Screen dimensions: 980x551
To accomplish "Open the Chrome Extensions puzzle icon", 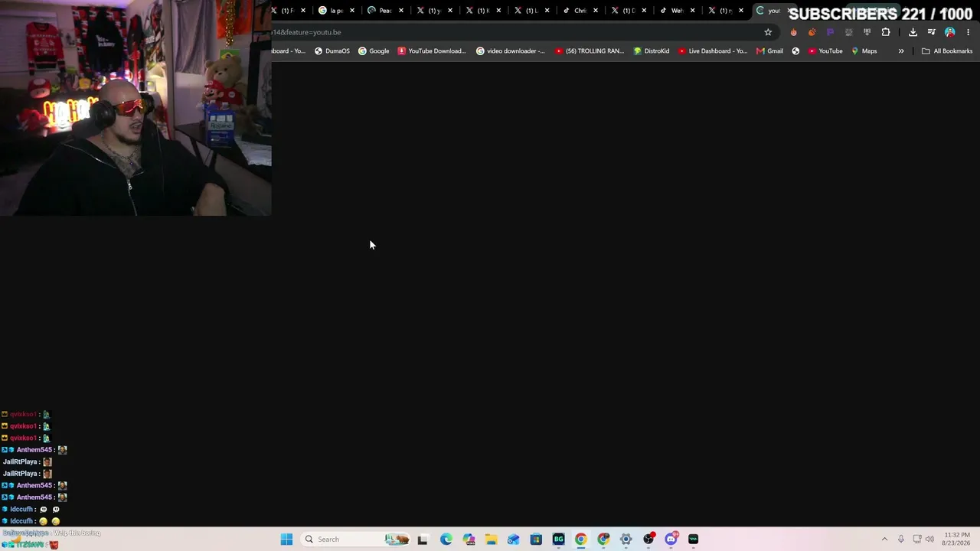I will (886, 32).
